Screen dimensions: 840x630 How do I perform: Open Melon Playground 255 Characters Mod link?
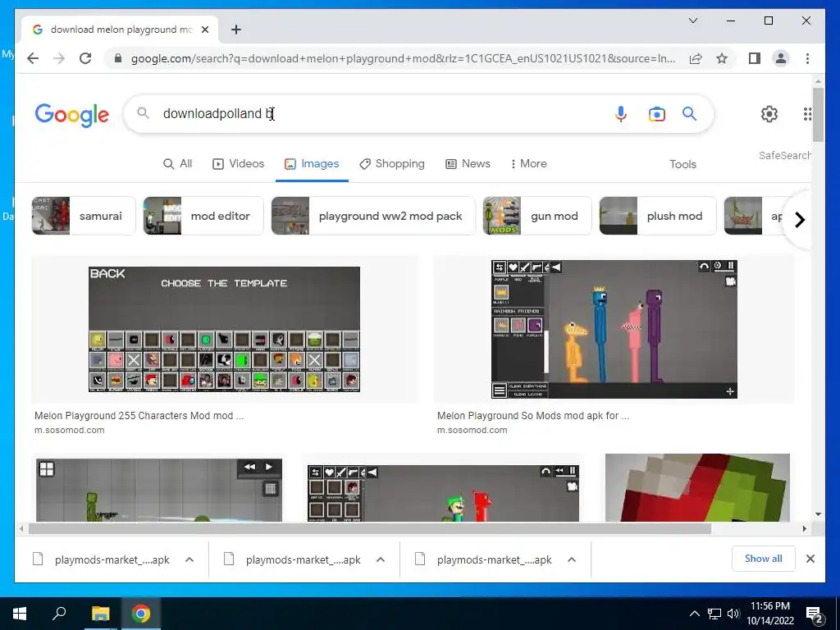coord(139,416)
